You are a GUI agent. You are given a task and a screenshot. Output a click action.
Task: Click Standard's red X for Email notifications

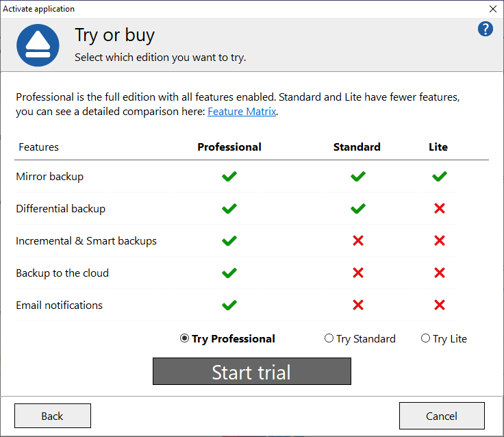pyautogui.click(x=357, y=305)
